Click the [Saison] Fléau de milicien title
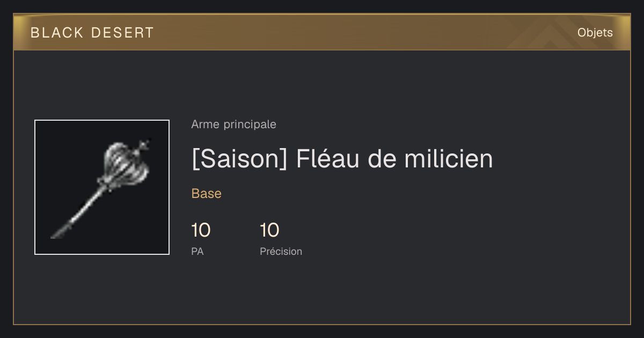The height and width of the screenshot is (338, 644). 342,159
